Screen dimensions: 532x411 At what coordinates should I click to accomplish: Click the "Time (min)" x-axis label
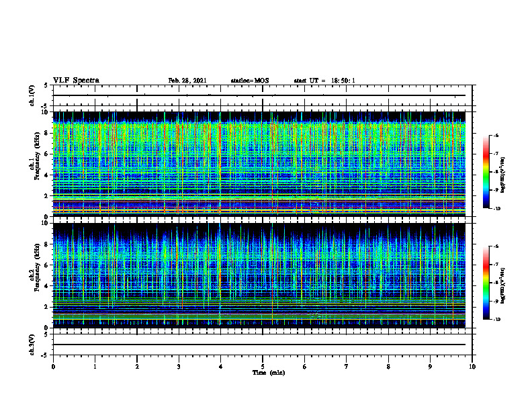pyautogui.click(x=269, y=373)
